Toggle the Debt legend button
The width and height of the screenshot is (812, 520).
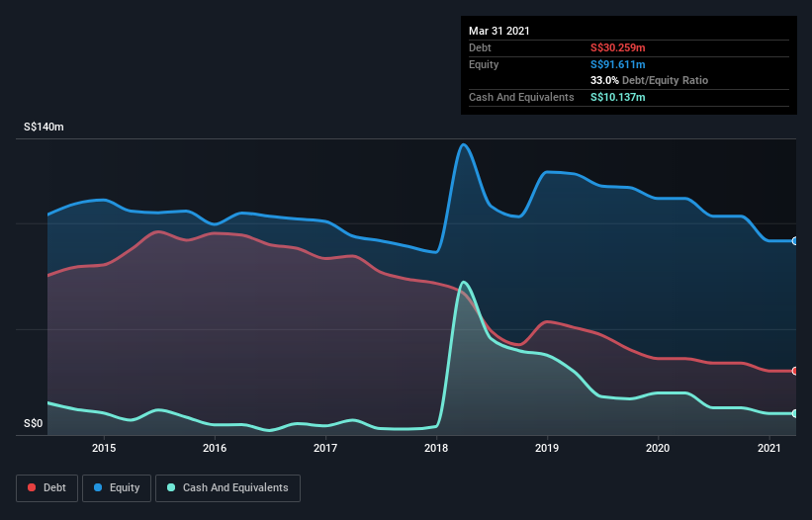[46, 488]
